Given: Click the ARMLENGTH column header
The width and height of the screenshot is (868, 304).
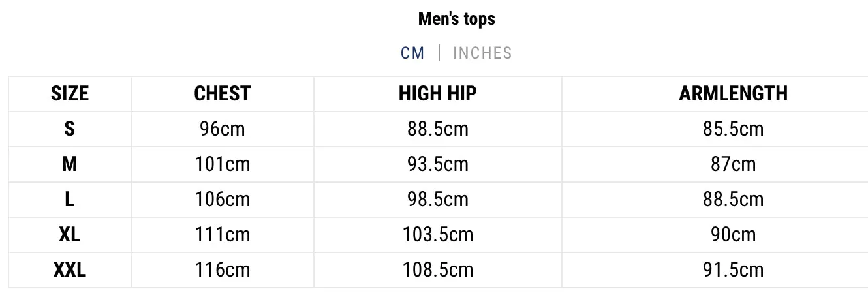Looking at the screenshot, I should click(x=734, y=93).
